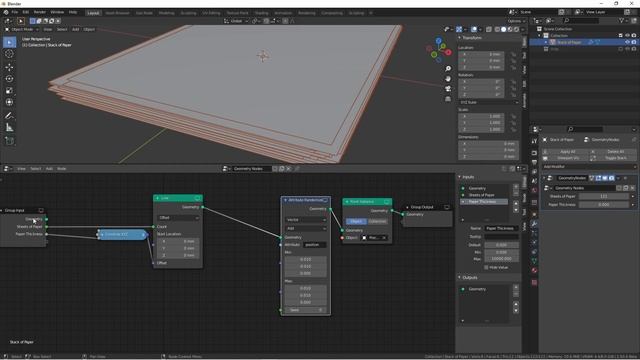Select the Rotate tool in viewport toolbar
Viewport: 640px width, 360px height.
click(x=9, y=79)
